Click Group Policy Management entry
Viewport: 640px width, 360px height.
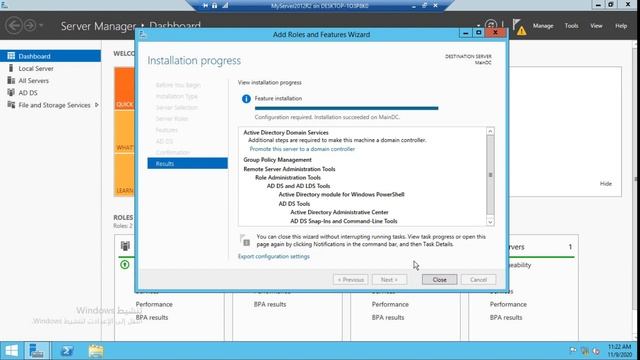tap(277, 160)
